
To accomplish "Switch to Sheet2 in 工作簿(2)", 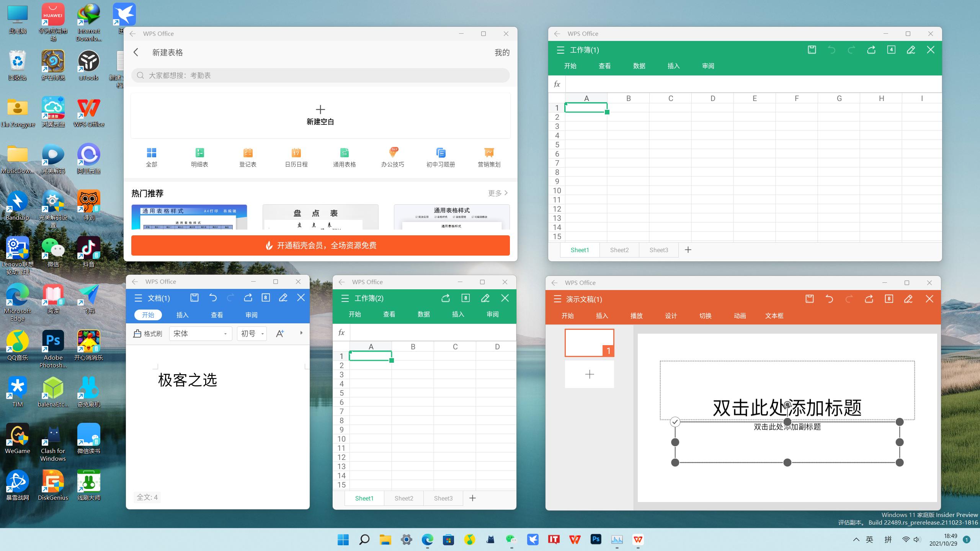I will pyautogui.click(x=403, y=498).
